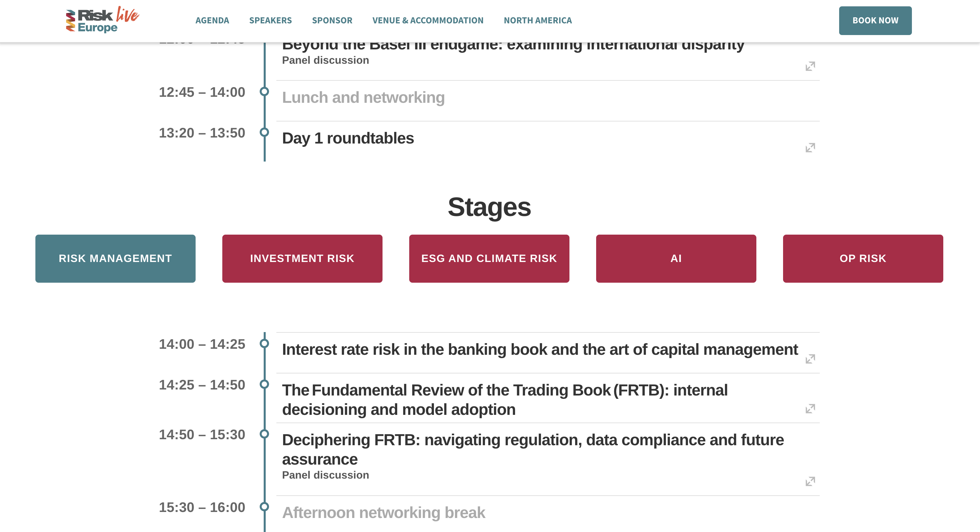Toggle the RISK MANAGEMENT stage filter
The width and height of the screenshot is (980, 532).
coord(115,258)
